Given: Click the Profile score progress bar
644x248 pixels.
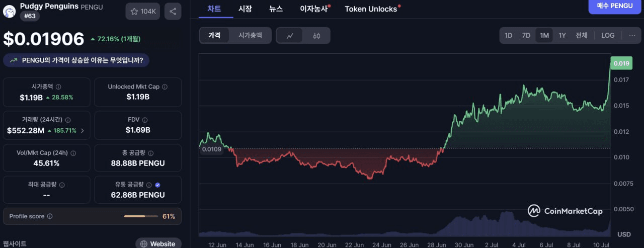Looking at the screenshot, I should tap(141, 216).
